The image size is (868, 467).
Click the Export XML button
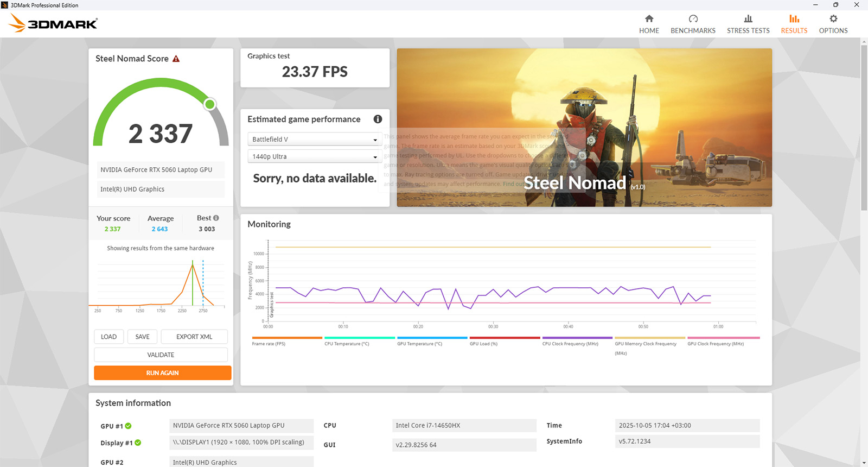[x=194, y=337]
